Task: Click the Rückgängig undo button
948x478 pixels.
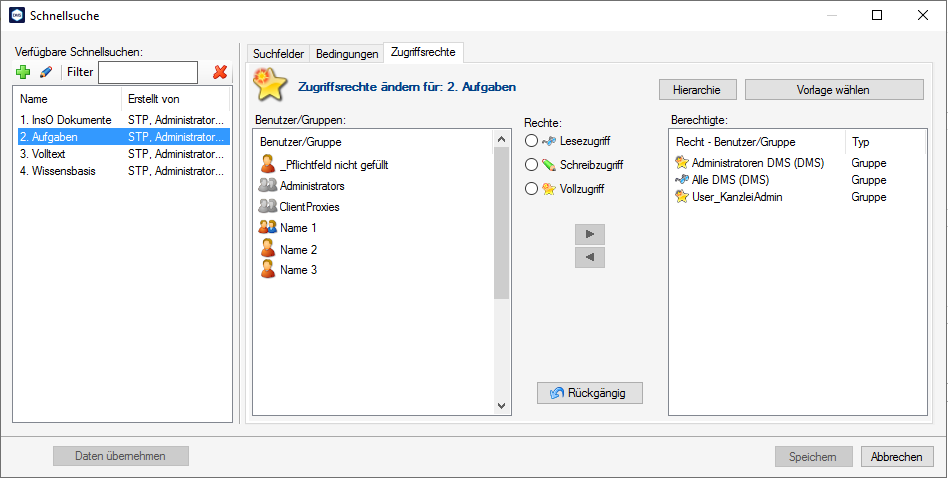Action: (589, 393)
